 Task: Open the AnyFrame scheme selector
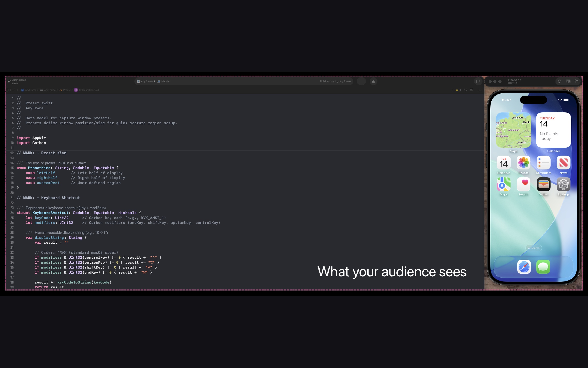[145, 81]
